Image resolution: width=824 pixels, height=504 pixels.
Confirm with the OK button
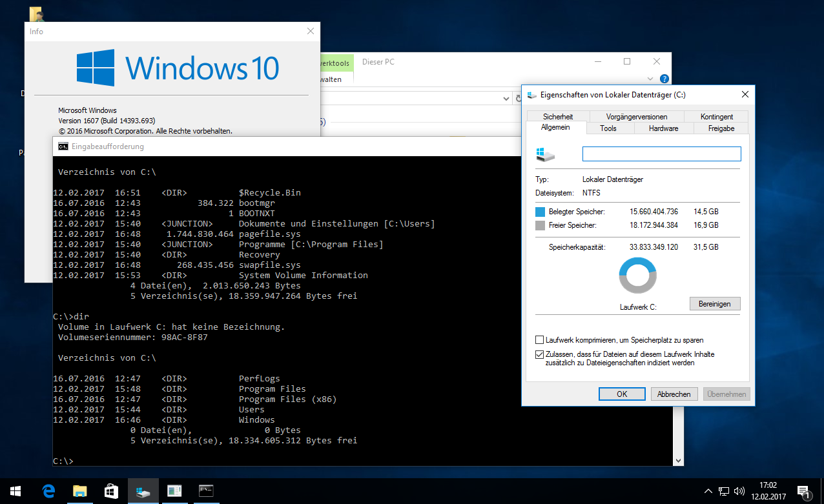pyautogui.click(x=622, y=394)
